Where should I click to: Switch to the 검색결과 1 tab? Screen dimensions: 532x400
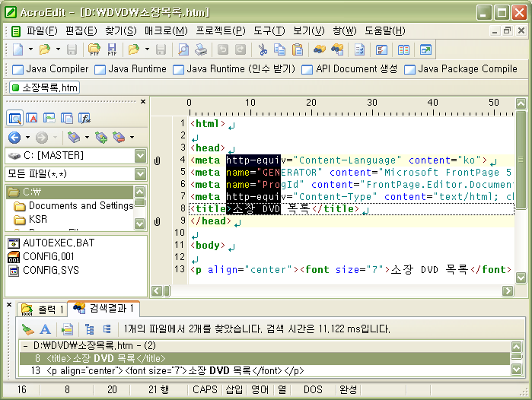pyautogui.click(x=104, y=308)
